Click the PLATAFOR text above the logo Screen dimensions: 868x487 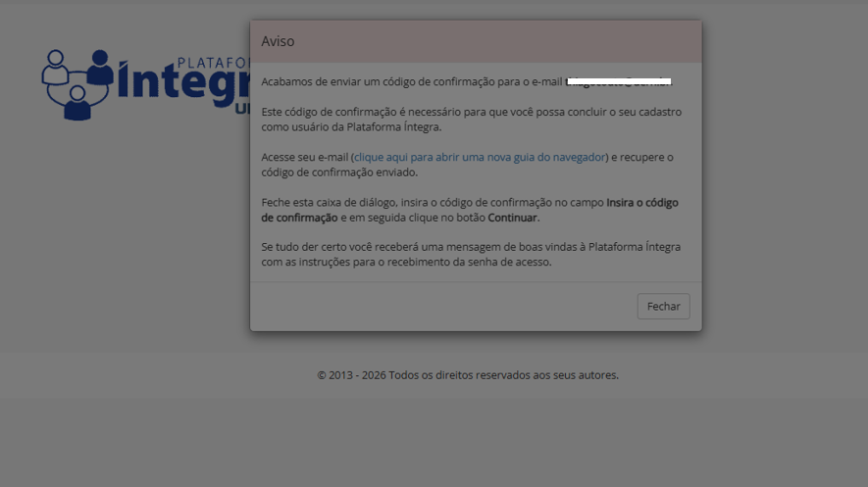point(214,63)
